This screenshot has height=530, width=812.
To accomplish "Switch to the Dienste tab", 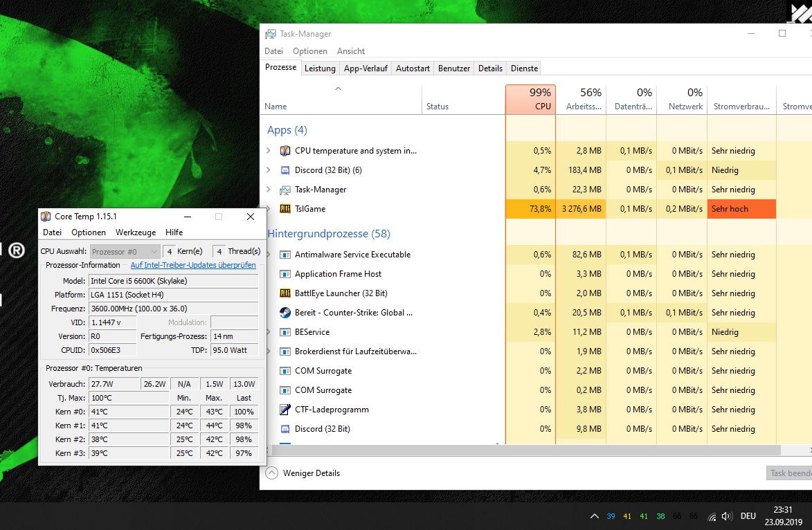I will click(524, 68).
